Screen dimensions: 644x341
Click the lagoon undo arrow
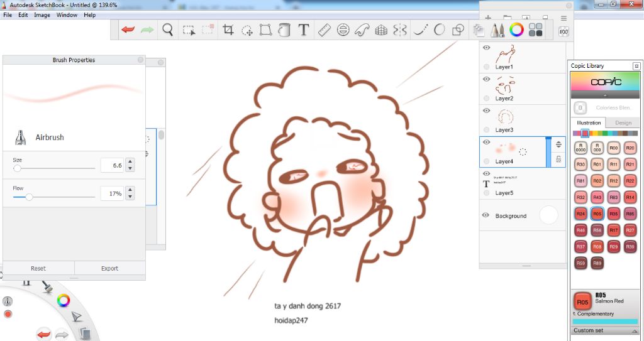[x=43, y=334]
